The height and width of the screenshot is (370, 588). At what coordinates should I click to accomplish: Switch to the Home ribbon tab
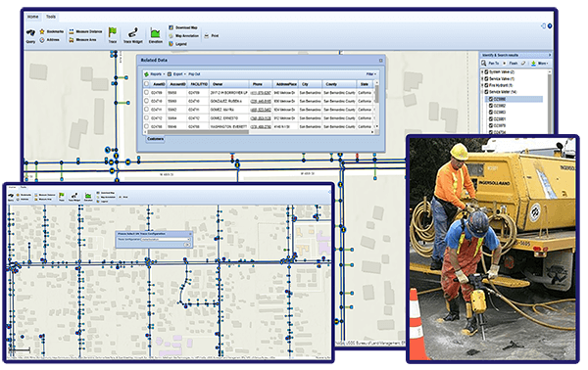33,17
